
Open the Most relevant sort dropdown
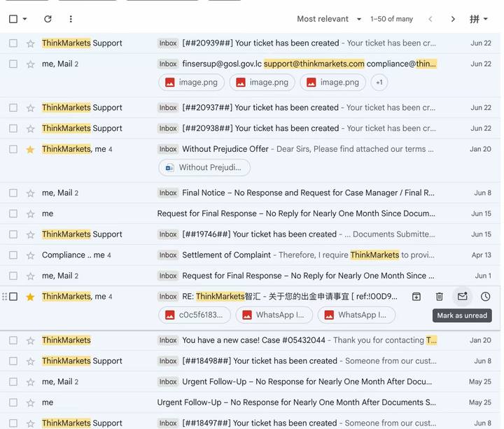[x=329, y=19]
